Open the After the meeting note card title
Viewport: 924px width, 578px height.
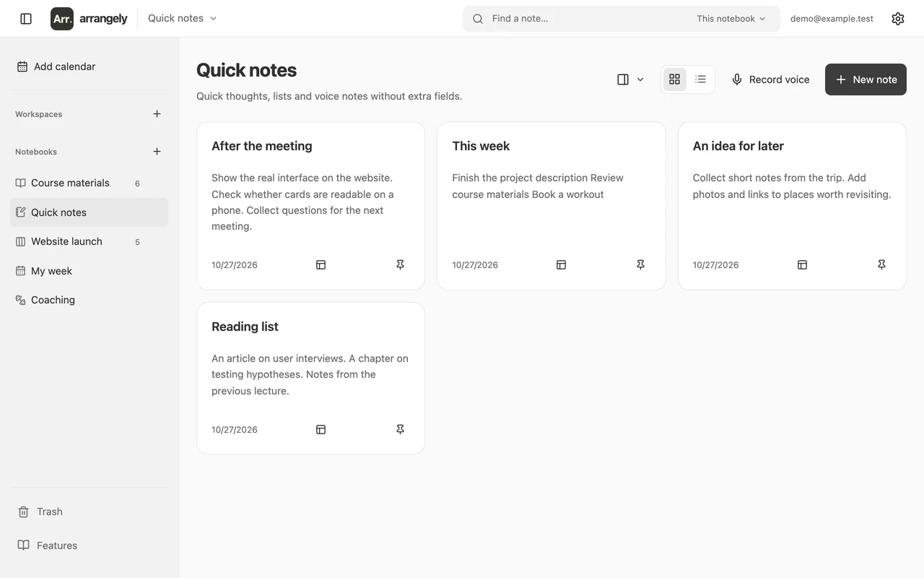click(x=262, y=146)
